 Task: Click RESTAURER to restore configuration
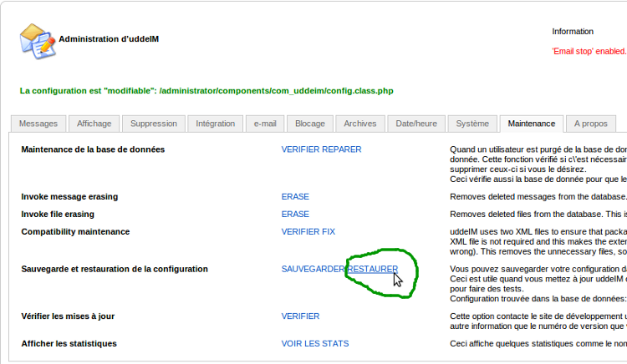(x=373, y=270)
